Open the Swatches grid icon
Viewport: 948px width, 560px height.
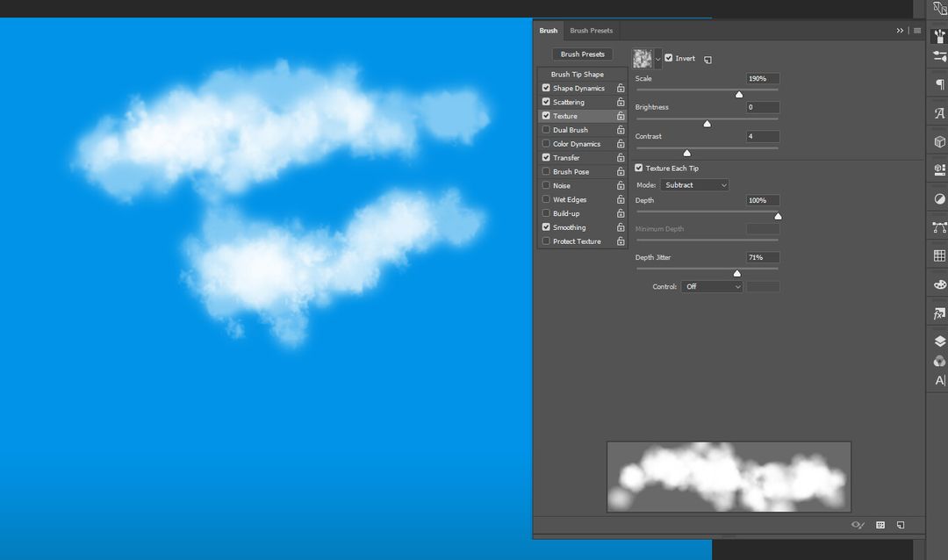939,255
